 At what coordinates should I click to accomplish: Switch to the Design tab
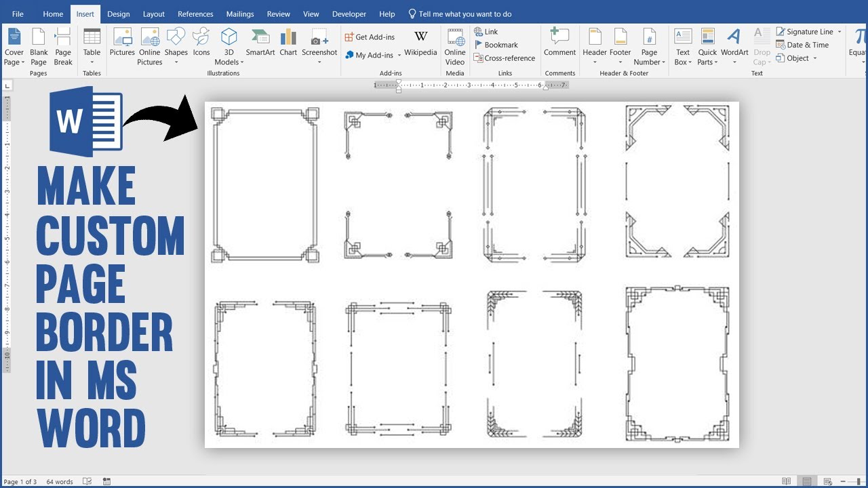pyautogui.click(x=119, y=14)
